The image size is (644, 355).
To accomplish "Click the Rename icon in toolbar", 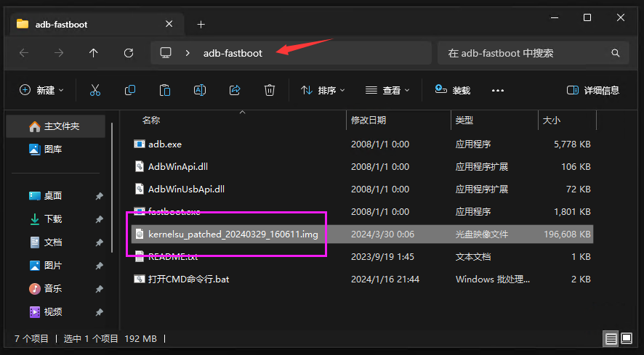I will point(200,90).
